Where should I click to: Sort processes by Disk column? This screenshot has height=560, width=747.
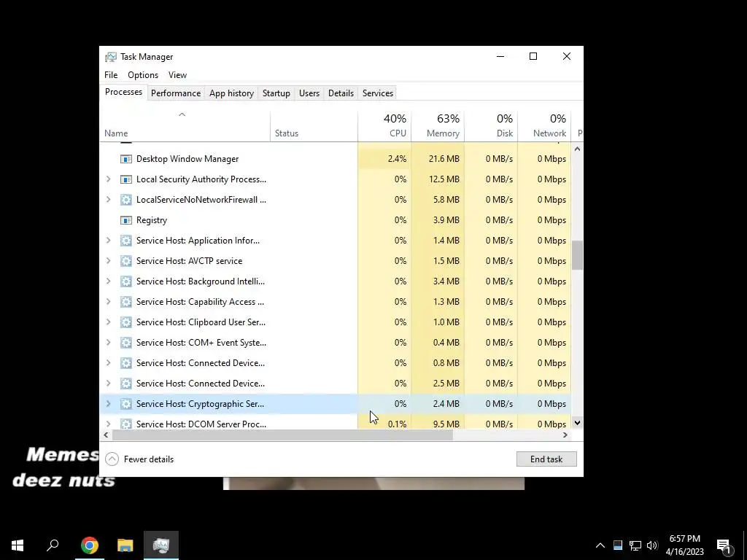(491, 126)
